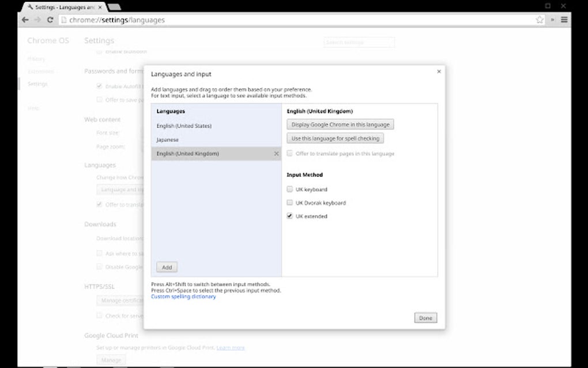
Task: Reload the current settings page
Action: [x=50, y=20]
